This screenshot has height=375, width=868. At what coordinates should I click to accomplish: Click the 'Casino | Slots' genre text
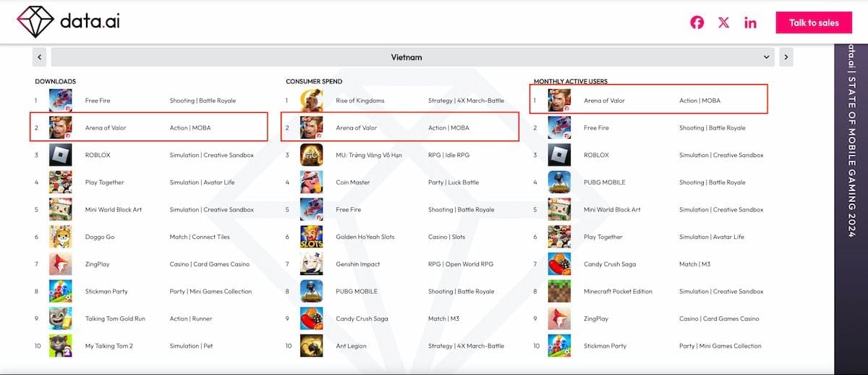pos(446,237)
